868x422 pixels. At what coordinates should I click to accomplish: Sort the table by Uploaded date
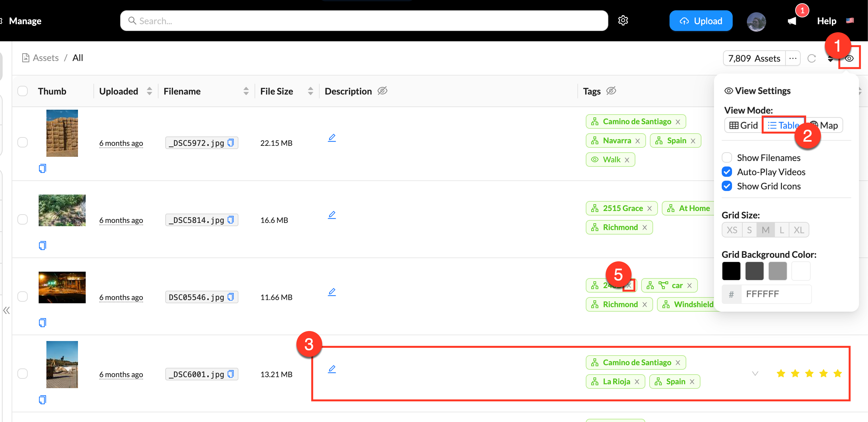pos(149,91)
